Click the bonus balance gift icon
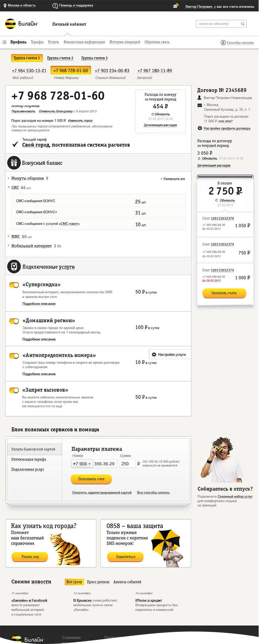259x644 pixels. (14, 163)
